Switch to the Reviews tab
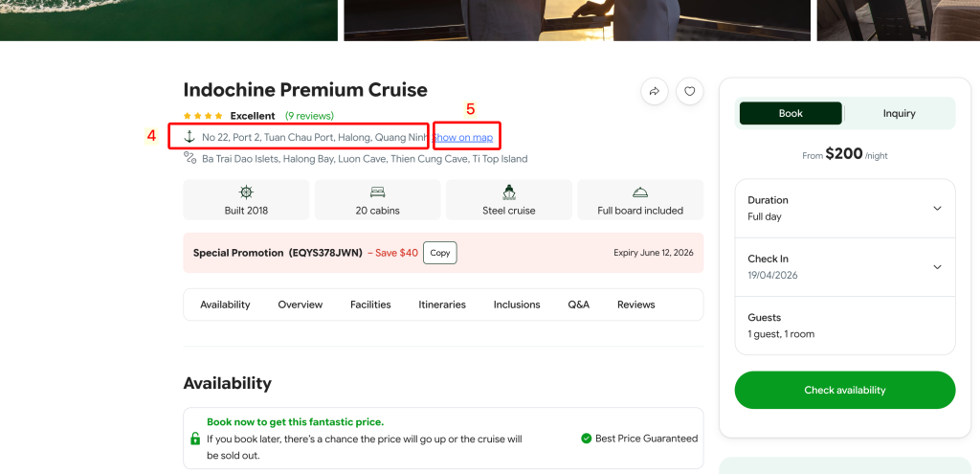Image resolution: width=980 pixels, height=474 pixels. pyautogui.click(x=635, y=305)
